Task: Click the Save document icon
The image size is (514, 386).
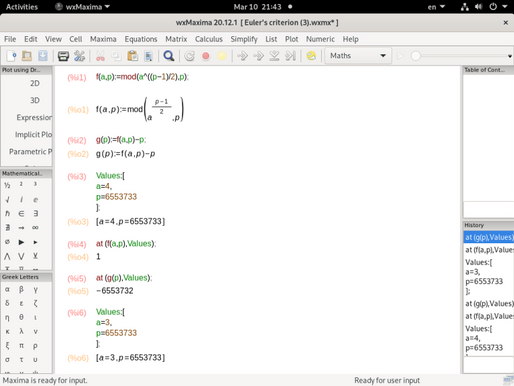Action: pos(43,56)
